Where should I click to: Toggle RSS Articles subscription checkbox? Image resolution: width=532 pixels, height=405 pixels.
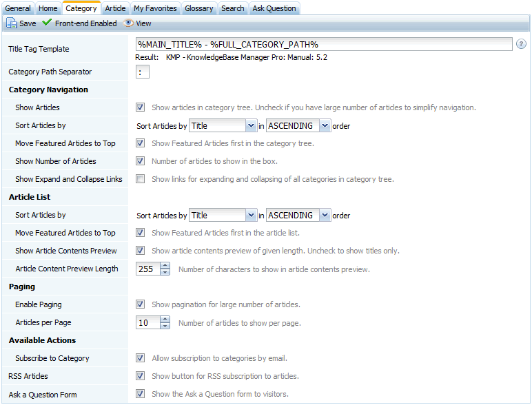(141, 376)
